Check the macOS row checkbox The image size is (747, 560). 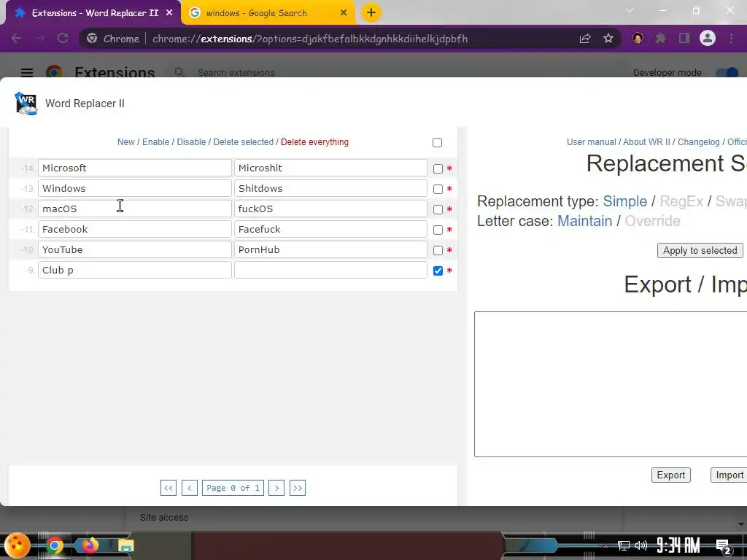pyautogui.click(x=438, y=209)
